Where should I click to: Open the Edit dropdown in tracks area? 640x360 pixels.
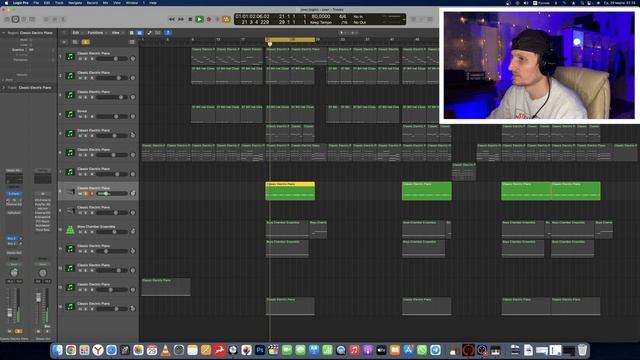click(x=77, y=33)
